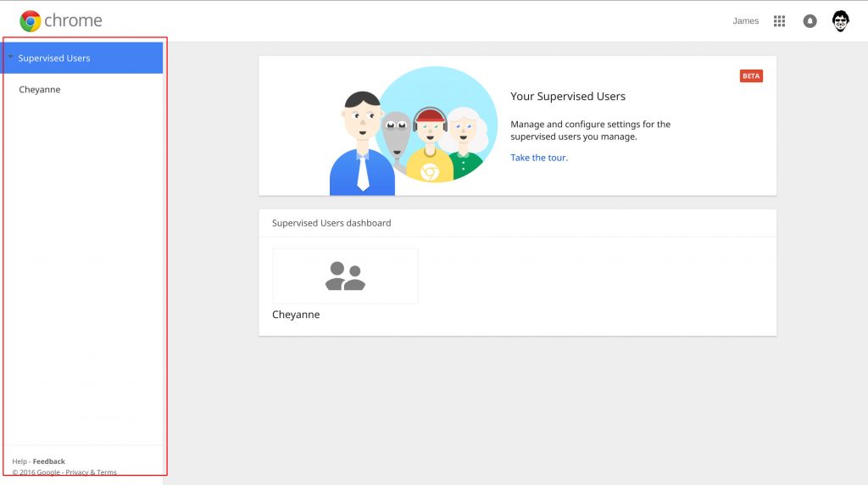868x485 pixels.
Task: Click the James account name
Action: pyautogui.click(x=746, y=21)
